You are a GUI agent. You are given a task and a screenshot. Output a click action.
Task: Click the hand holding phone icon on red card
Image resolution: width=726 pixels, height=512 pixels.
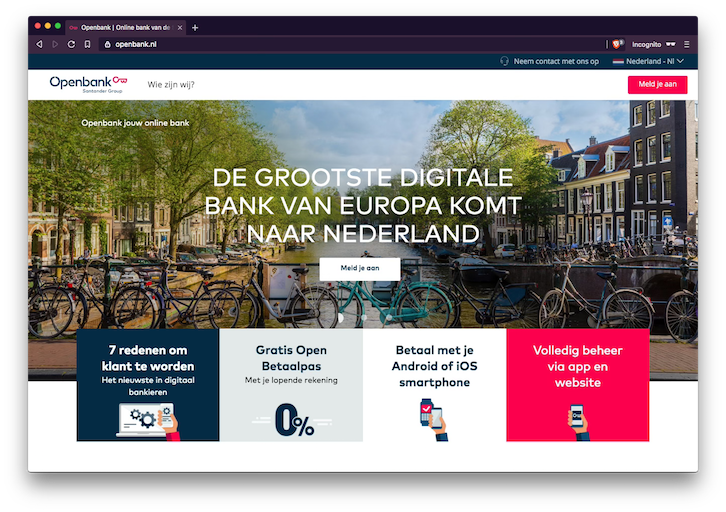click(578, 423)
